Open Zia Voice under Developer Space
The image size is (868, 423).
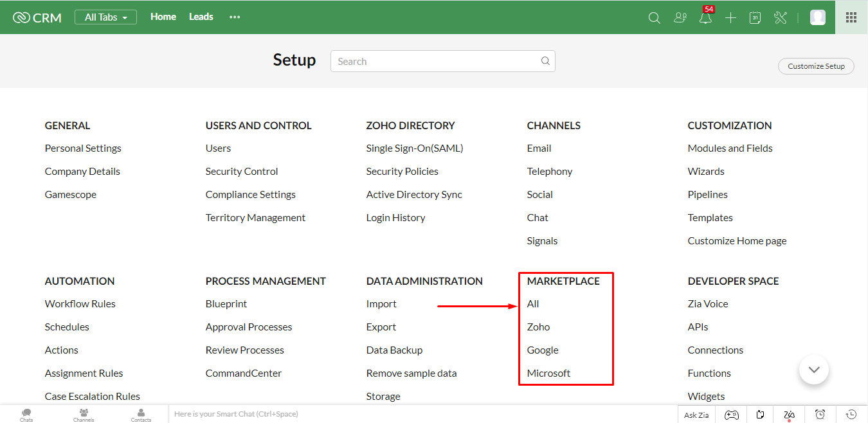(708, 304)
